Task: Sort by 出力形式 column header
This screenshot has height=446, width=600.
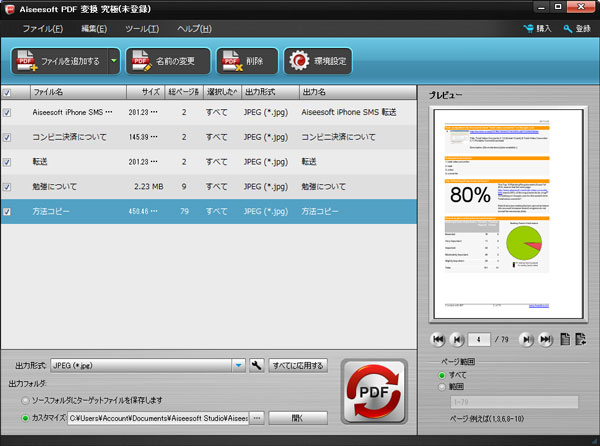Action: tap(270, 92)
